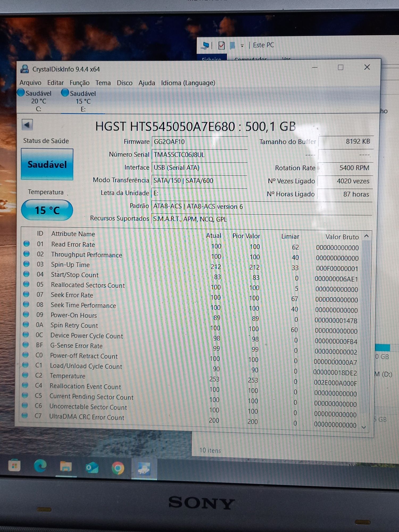399x532 pixels.
Task: Click the Interface field USB (Serial ATA)
Action: point(199,168)
